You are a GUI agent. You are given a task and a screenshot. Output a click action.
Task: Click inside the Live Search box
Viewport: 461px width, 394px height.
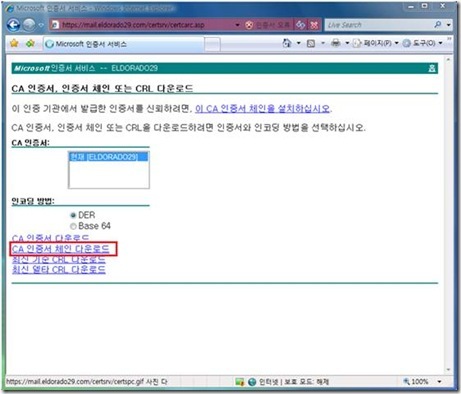[x=377, y=25]
